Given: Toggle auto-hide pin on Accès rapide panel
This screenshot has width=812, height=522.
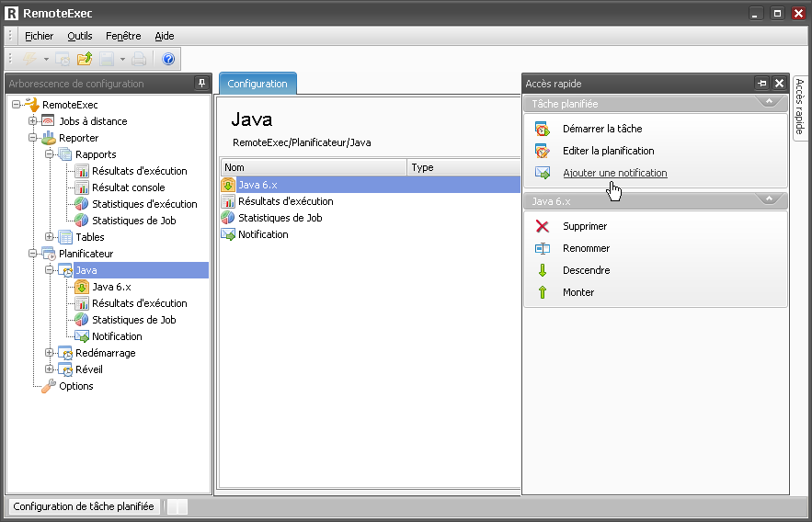Looking at the screenshot, I should 761,84.
